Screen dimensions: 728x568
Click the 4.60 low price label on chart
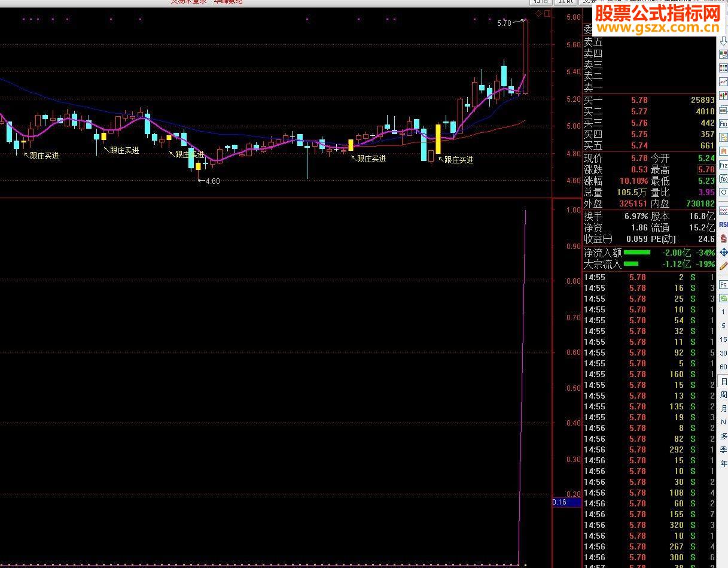(x=212, y=181)
